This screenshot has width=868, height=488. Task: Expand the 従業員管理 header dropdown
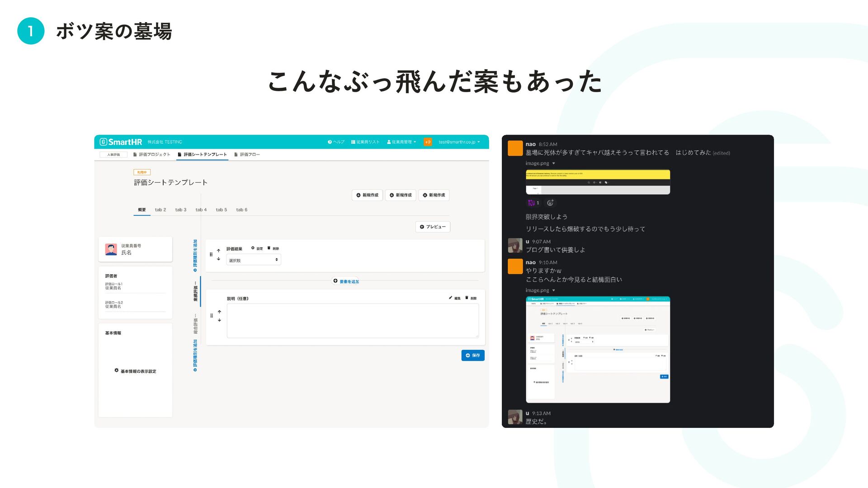[401, 142]
